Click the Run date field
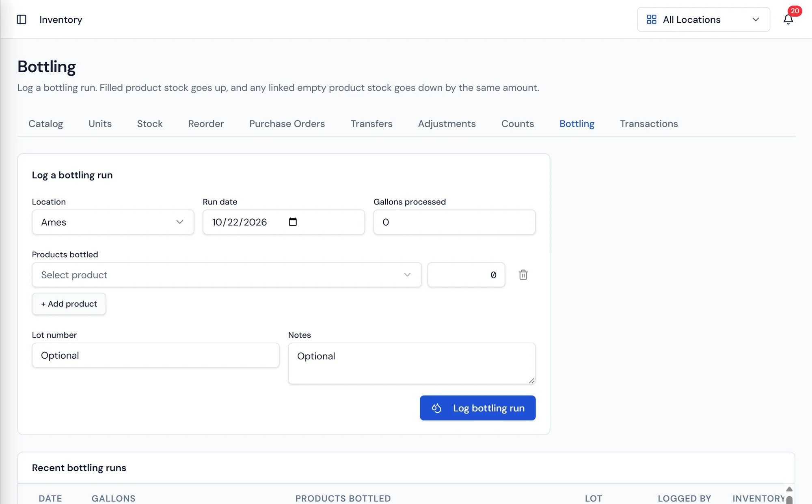This screenshot has width=812, height=504. pos(283,222)
